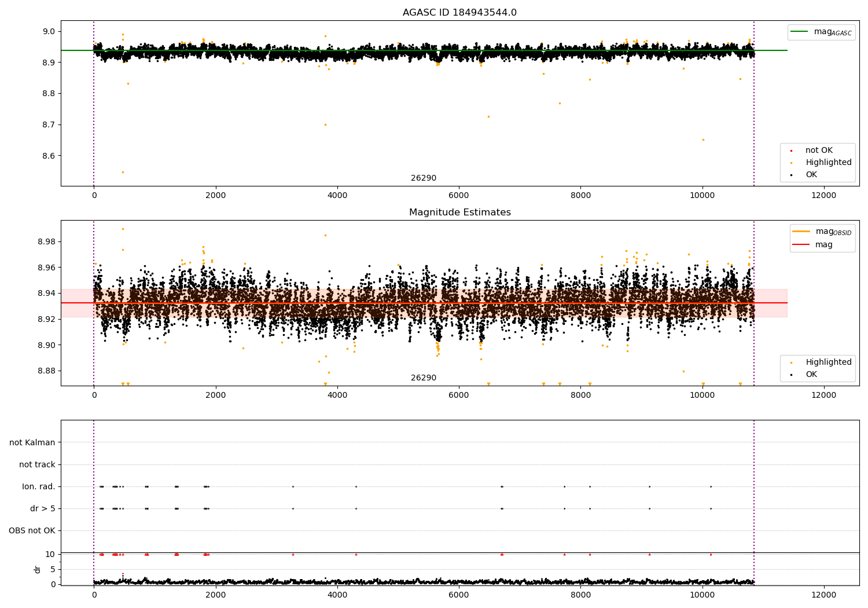Viewport: 868px width, 608px height.
Task: Click 'Highlighted' in the top plot legend
Action: point(822,163)
